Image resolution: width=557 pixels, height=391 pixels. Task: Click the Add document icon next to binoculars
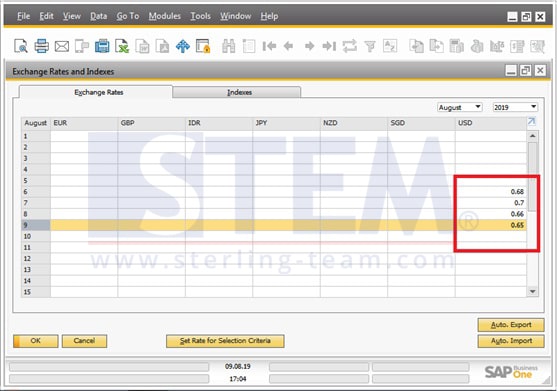pos(249,46)
